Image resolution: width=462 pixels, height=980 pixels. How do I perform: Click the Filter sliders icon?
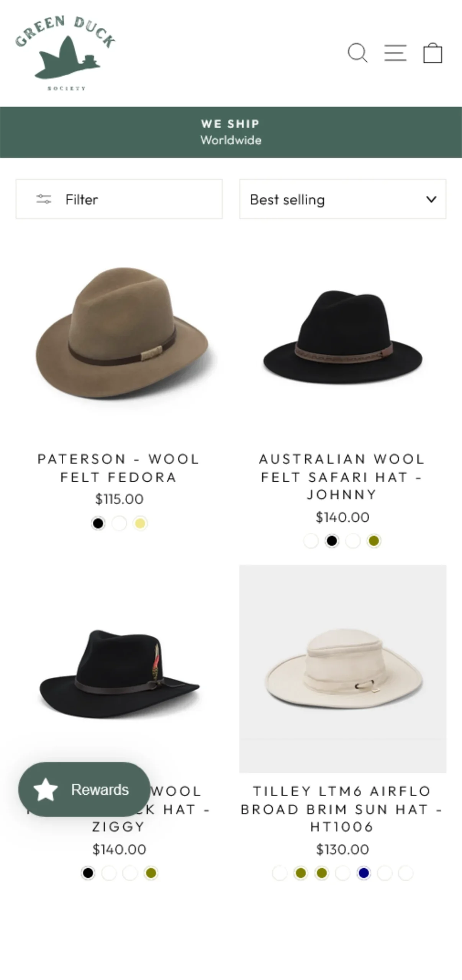pyautogui.click(x=44, y=199)
